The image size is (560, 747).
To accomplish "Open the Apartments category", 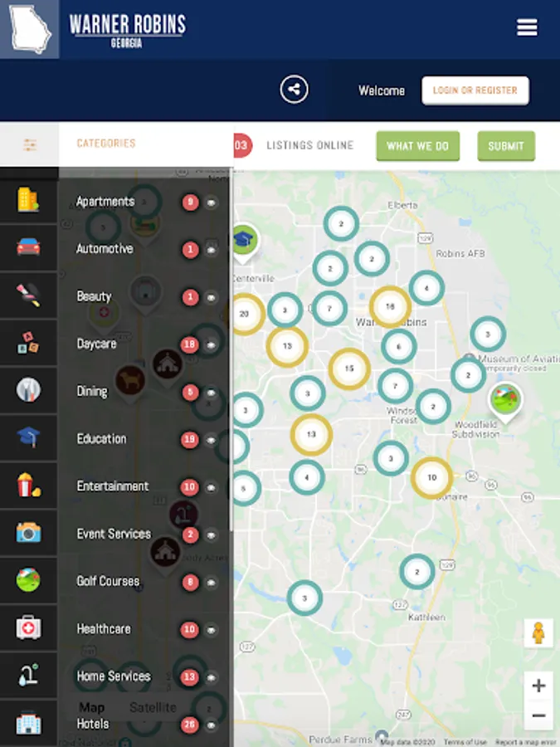I will pos(105,202).
